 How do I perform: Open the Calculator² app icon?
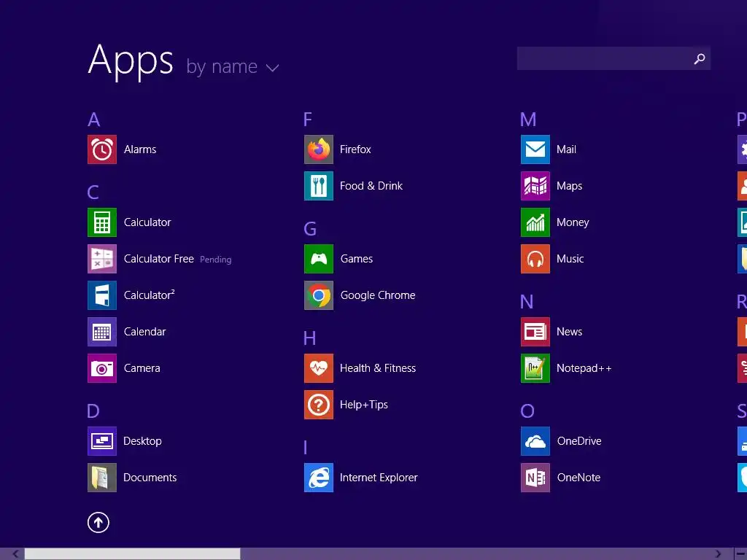point(102,295)
